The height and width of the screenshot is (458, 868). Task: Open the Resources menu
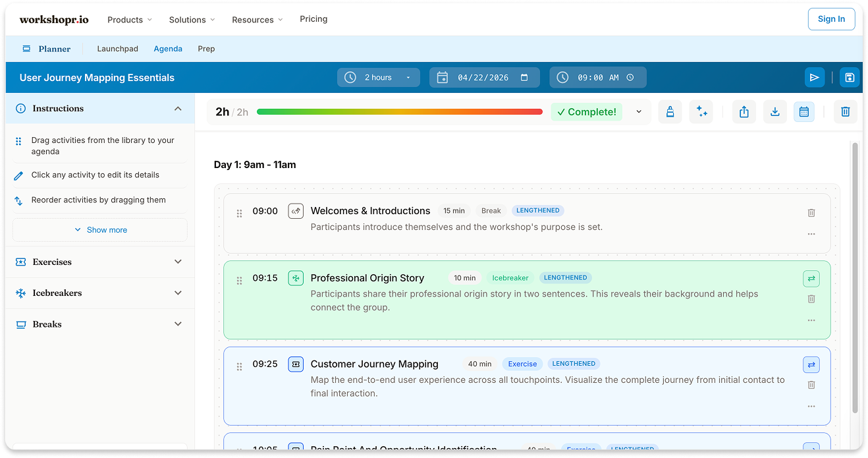point(258,20)
